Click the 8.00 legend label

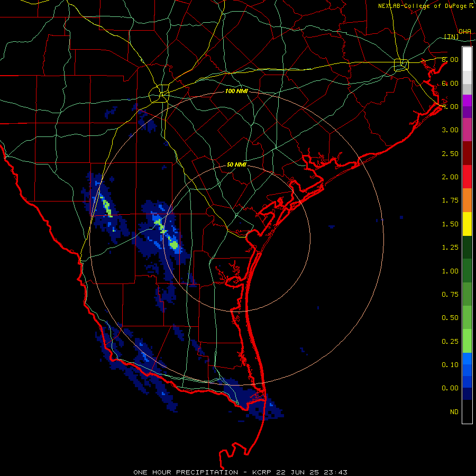[x=450, y=59]
